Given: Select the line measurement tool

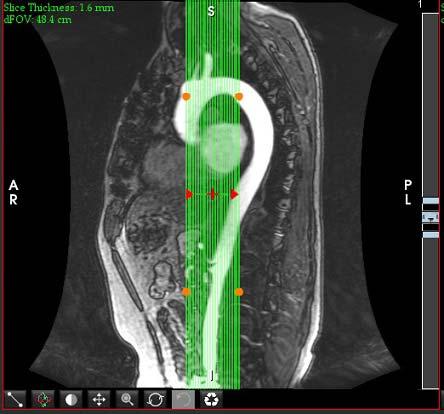Looking at the screenshot, I should pyautogui.click(x=15, y=399).
